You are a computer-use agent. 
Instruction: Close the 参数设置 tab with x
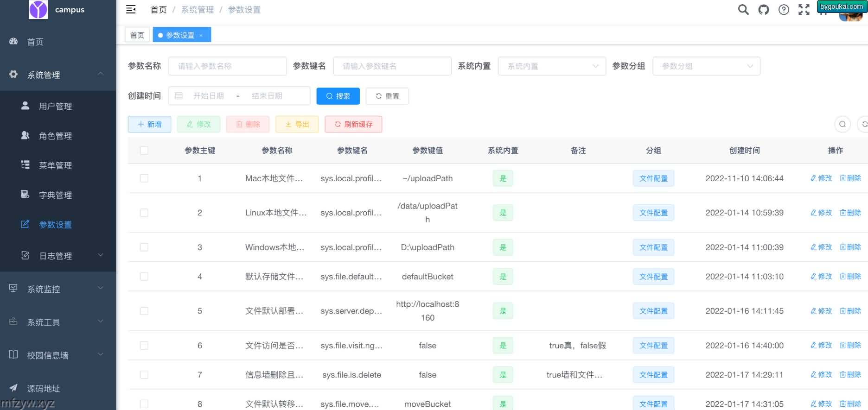pyautogui.click(x=201, y=36)
